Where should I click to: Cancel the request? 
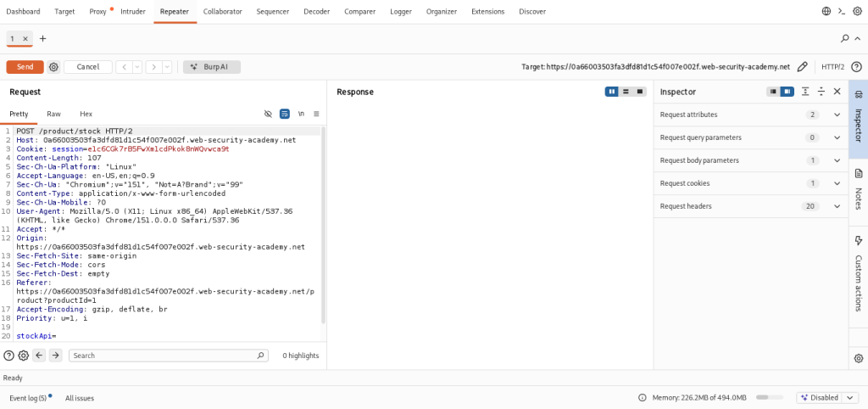[x=88, y=67]
